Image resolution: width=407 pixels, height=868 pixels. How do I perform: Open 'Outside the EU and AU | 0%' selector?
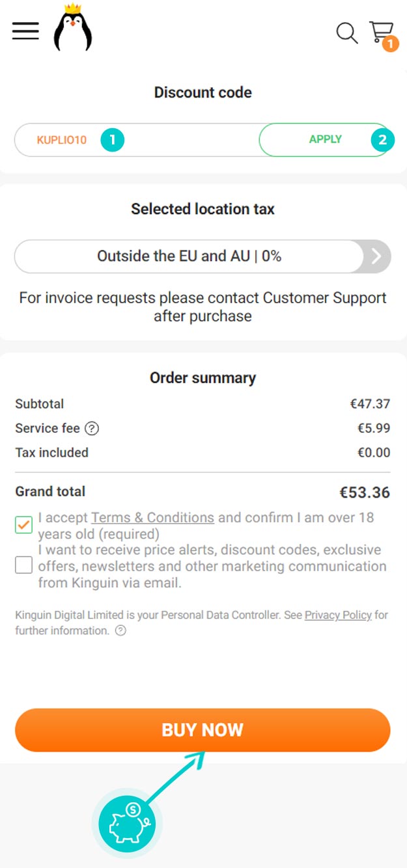pyautogui.click(x=189, y=256)
